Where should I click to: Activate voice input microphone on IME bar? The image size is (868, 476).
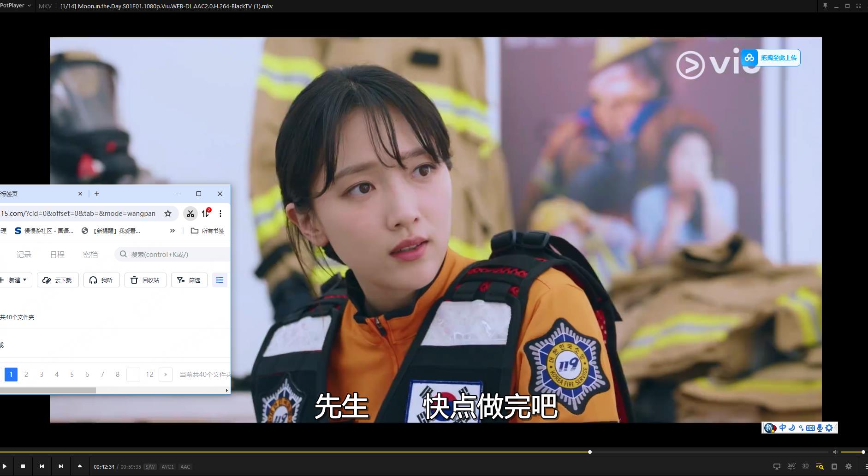(819, 428)
